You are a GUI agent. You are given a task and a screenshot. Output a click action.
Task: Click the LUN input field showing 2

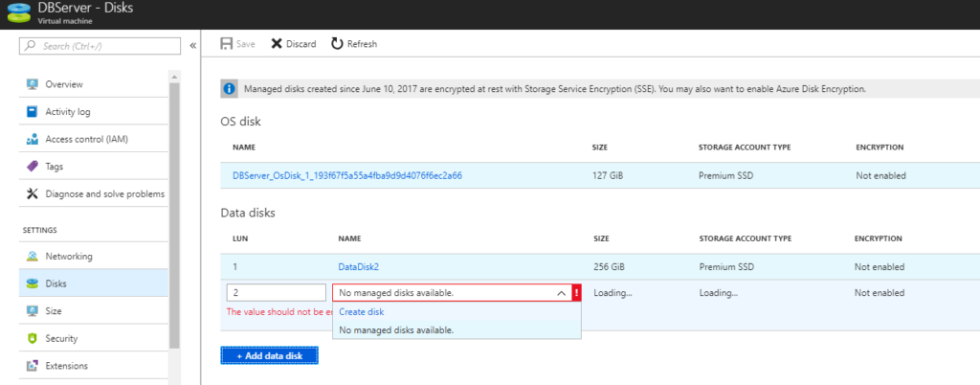277,292
